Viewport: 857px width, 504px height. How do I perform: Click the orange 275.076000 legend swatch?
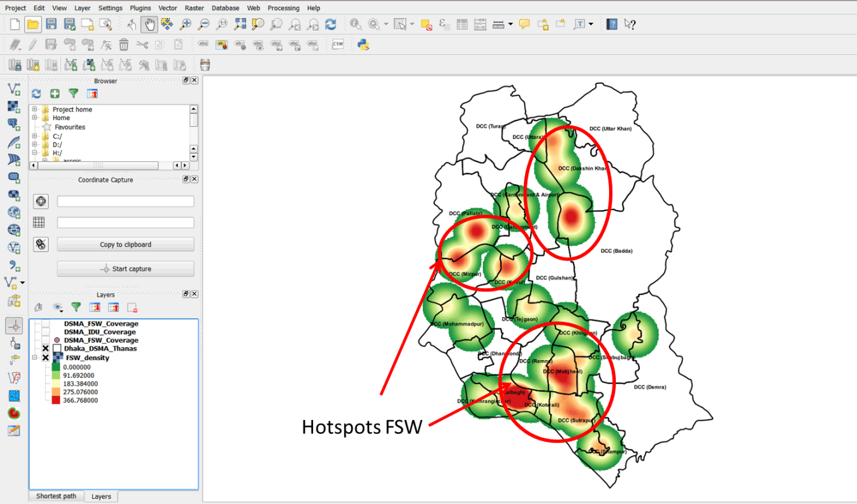56,392
